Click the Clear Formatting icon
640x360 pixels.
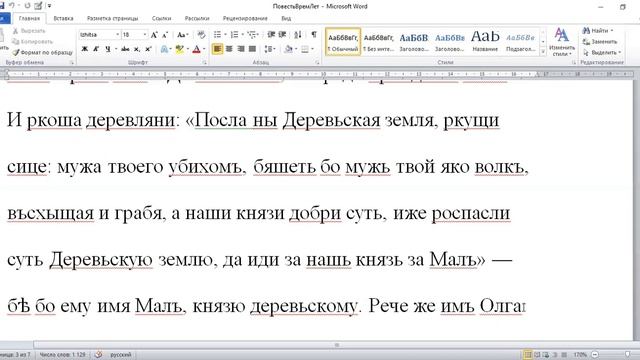[201, 35]
